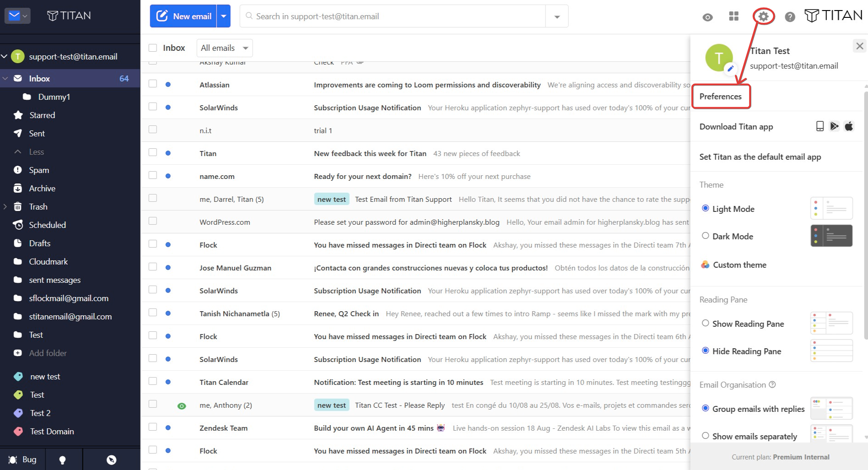Click Set Titan as the default email app

[760, 157]
